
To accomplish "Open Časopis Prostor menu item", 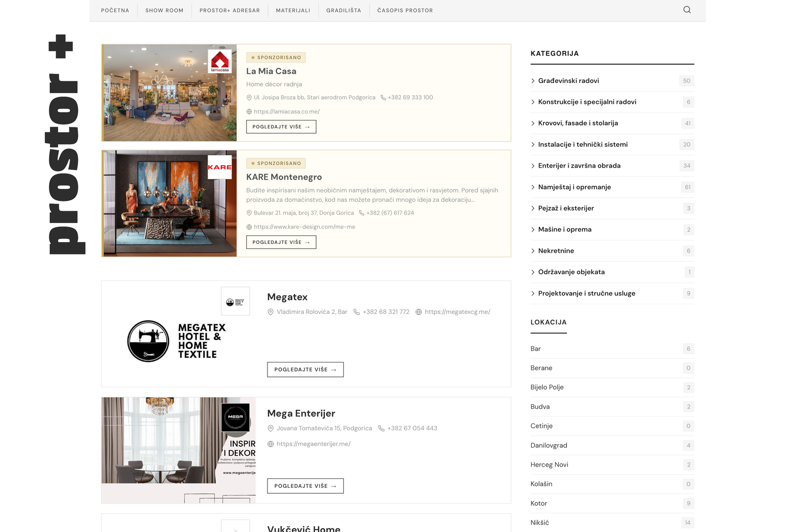I will tap(405, 10).
